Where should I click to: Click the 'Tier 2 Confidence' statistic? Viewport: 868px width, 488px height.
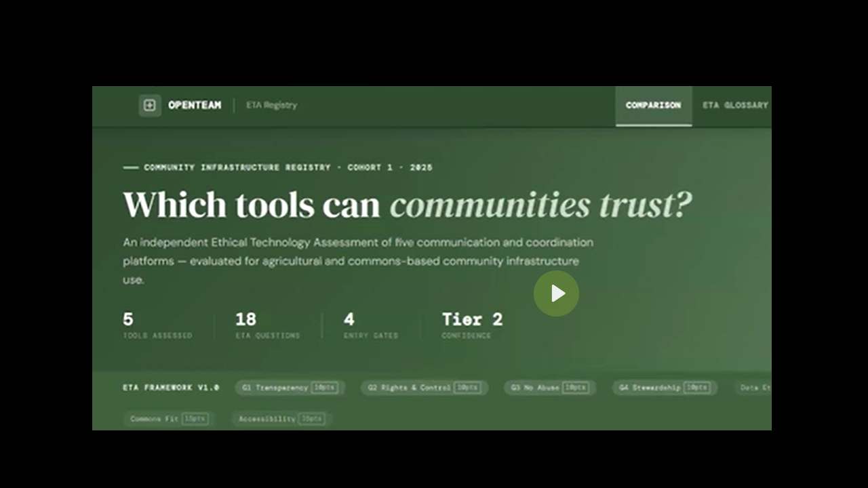(x=472, y=325)
